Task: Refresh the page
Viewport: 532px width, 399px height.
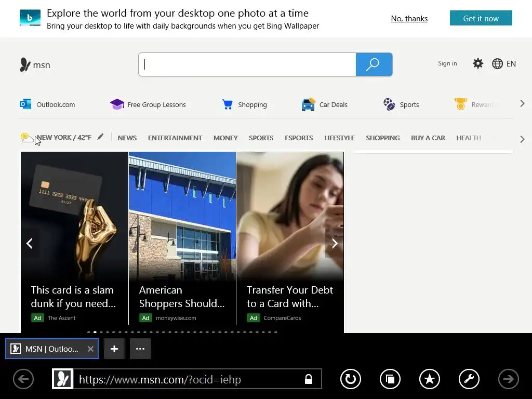Action: coord(351,379)
